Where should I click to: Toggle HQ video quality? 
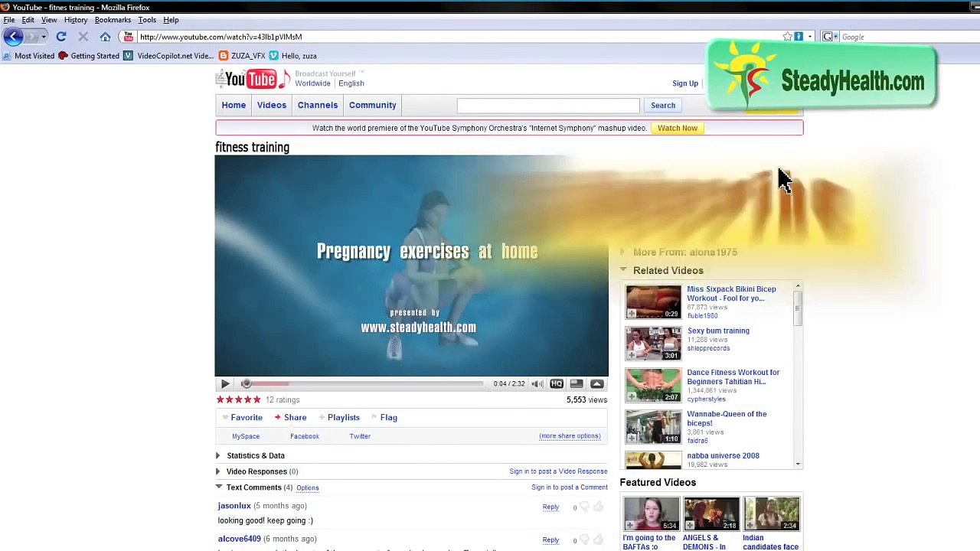point(557,384)
